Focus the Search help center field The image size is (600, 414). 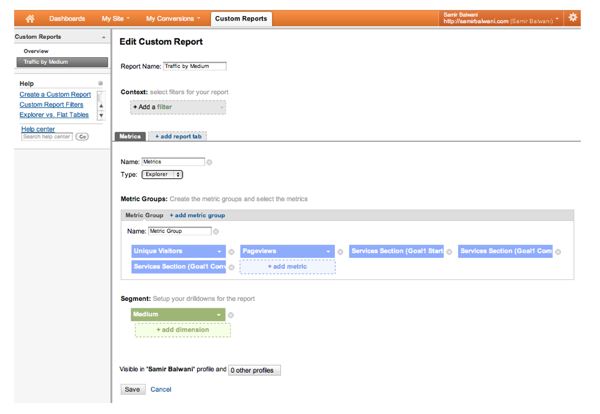[47, 137]
